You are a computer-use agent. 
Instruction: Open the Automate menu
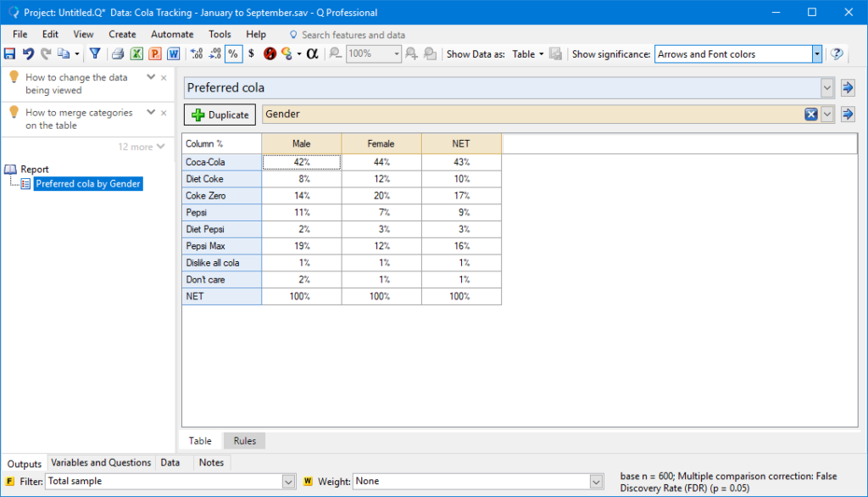click(x=172, y=35)
